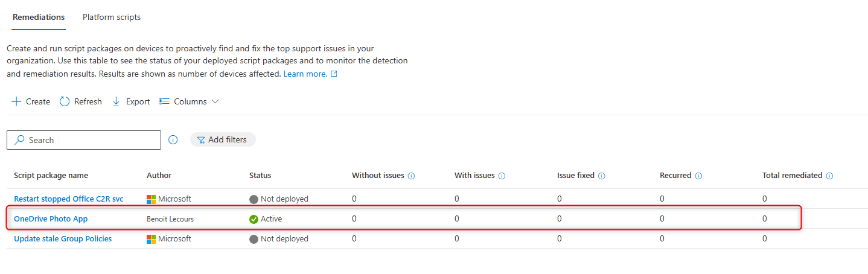This screenshot has height=274, width=868.
Task: Click the download arrow Export icon
Action: click(x=116, y=101)
